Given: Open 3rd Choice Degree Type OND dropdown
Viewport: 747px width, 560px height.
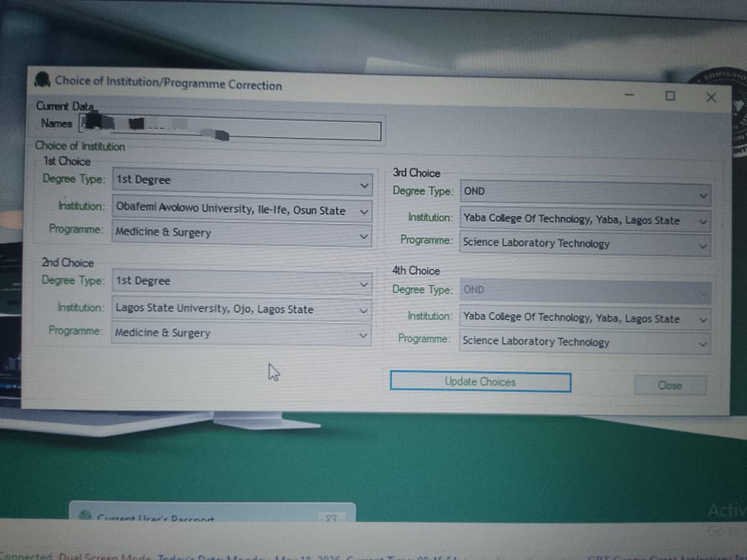Looking at the screenshot, I should [585, 193].
